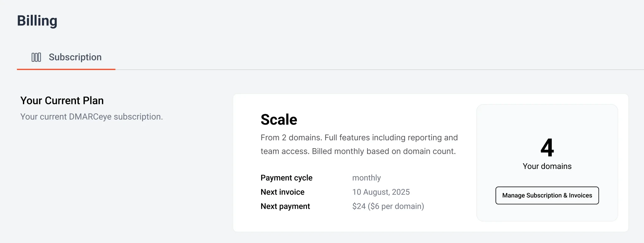Click the Payment cycle label
The height and width of the screenshot is (243, 644).
pyautogui.click(x=286, y=178)
